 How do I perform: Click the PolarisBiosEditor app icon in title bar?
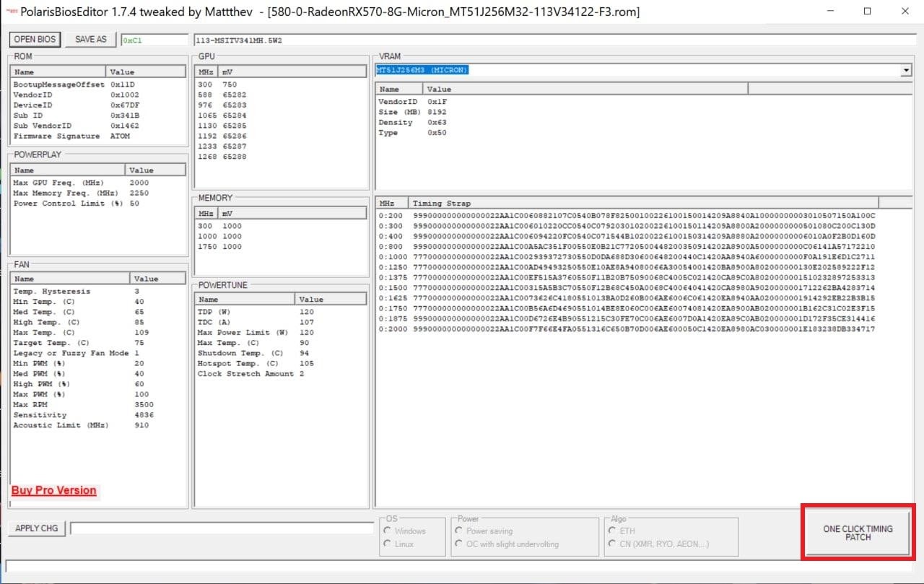tap(12, 12)
